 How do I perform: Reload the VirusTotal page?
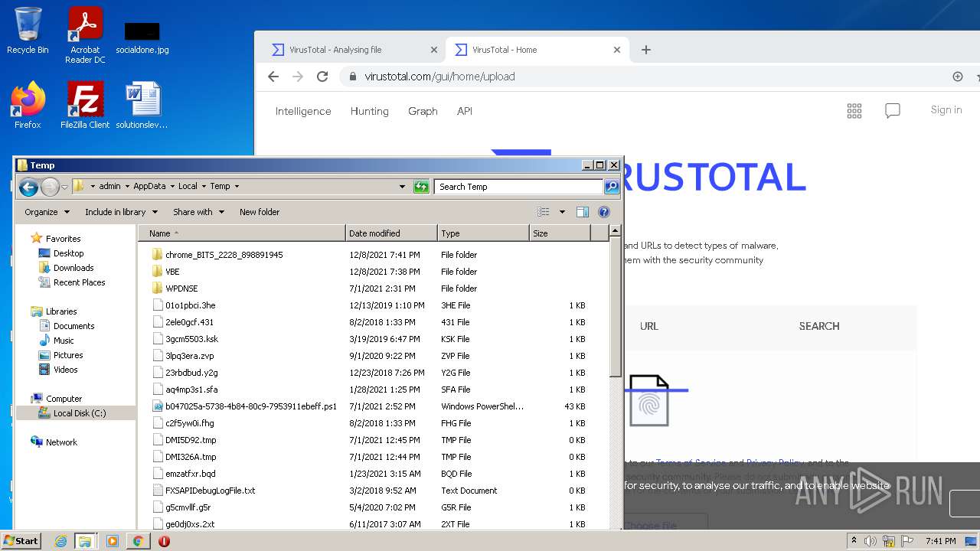click(322, 77)
